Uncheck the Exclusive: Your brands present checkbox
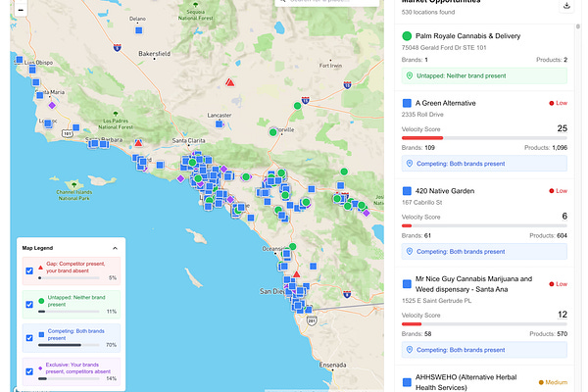 pos(29,371)
